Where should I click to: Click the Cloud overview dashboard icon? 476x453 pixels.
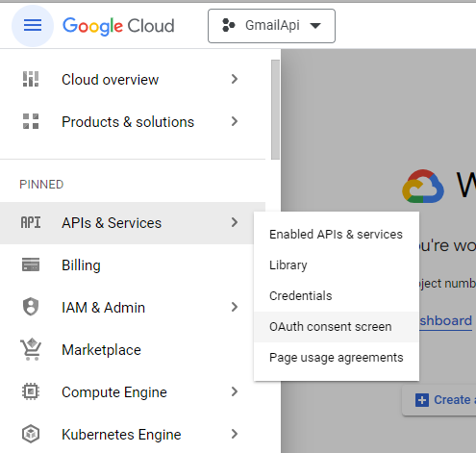[x=31, y=79]
